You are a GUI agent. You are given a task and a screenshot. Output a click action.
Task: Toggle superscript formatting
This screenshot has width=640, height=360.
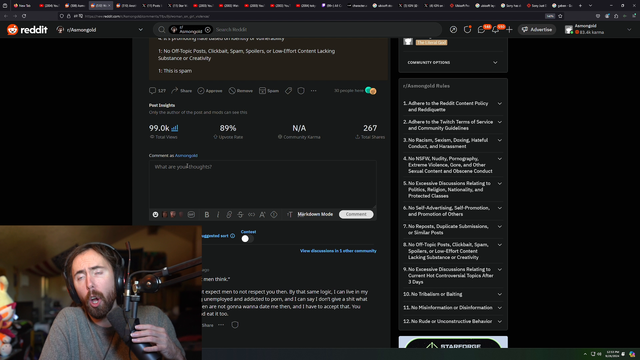coord(262,214)
